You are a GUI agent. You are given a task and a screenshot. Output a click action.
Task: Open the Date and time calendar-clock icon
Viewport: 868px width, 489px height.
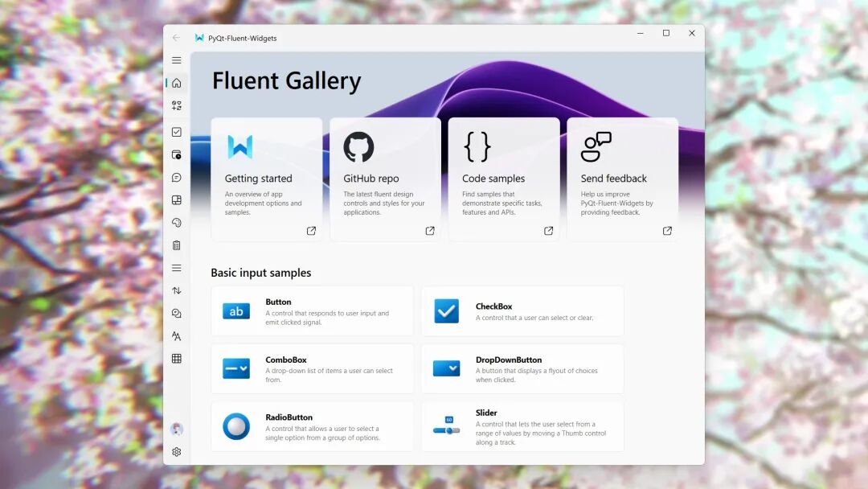[177, 154]
